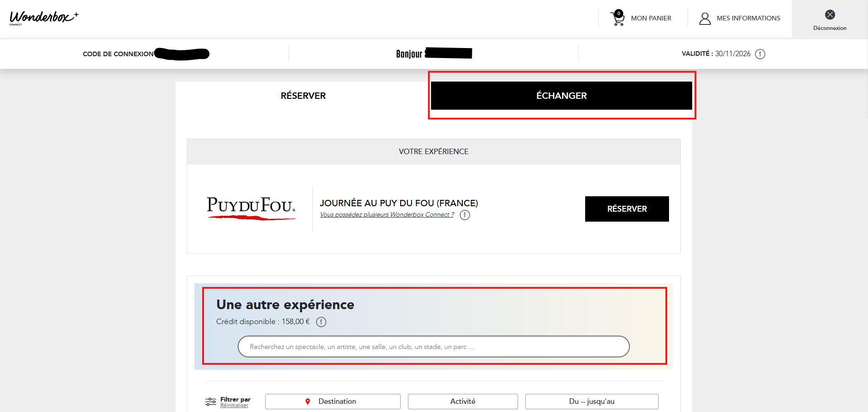Click the red location pin icon
The width and height of the screenshot is (868, 412).
[x=308, y=402]
